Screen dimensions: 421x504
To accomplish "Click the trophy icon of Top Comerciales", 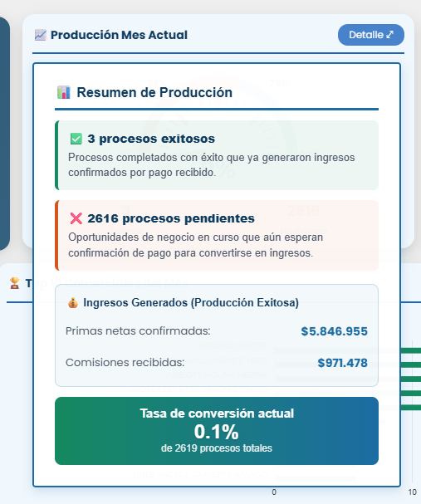I will (x=14, y=283).
